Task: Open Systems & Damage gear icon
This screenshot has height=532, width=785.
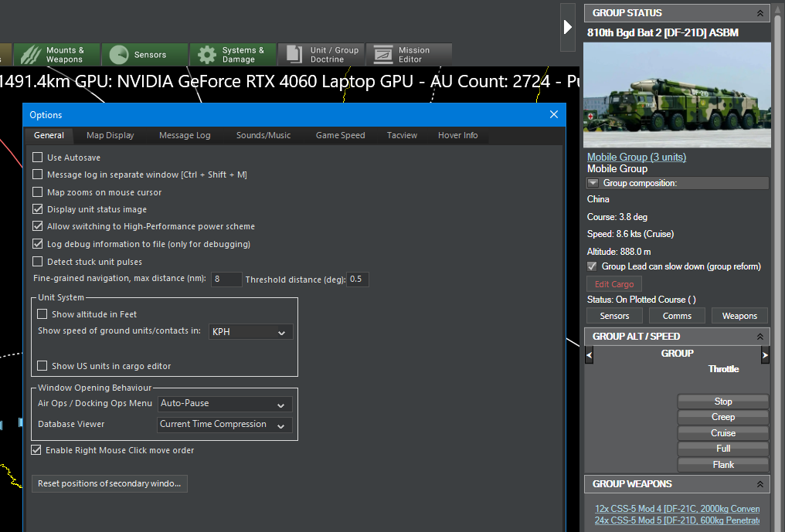Action: pos(207,55)
